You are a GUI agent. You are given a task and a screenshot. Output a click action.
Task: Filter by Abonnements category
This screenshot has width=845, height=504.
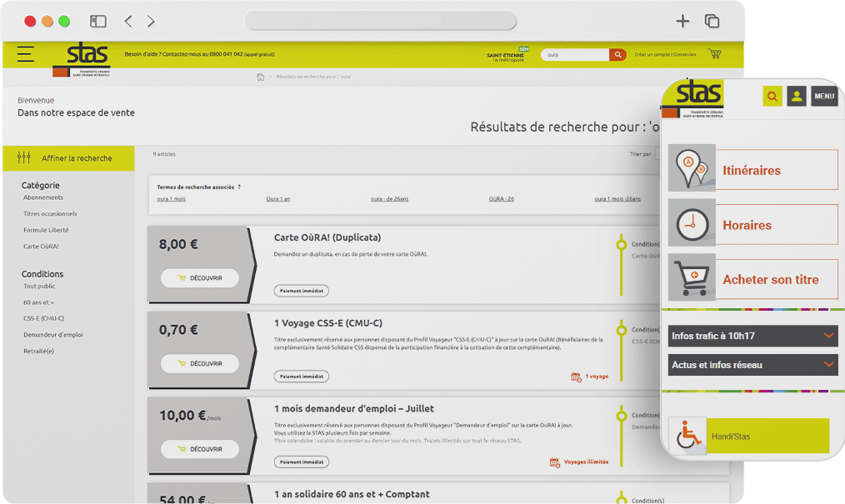tap(43, 197)
